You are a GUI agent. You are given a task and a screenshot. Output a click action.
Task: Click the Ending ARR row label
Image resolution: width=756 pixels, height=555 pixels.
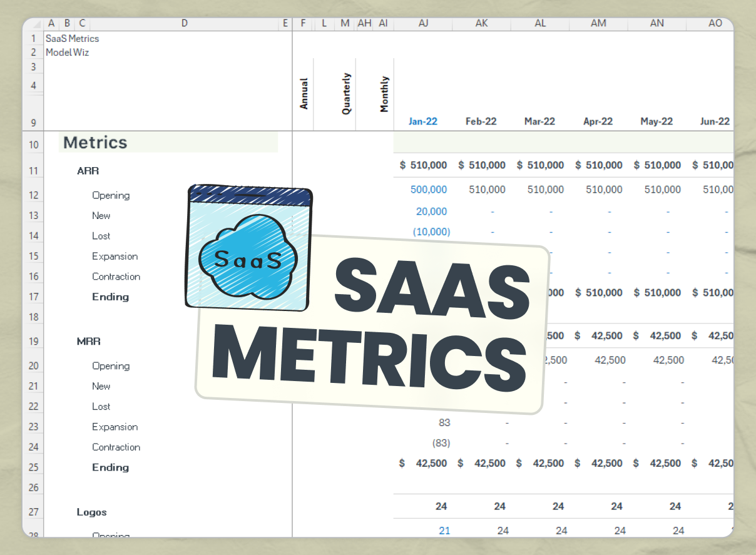pos(110,297)
